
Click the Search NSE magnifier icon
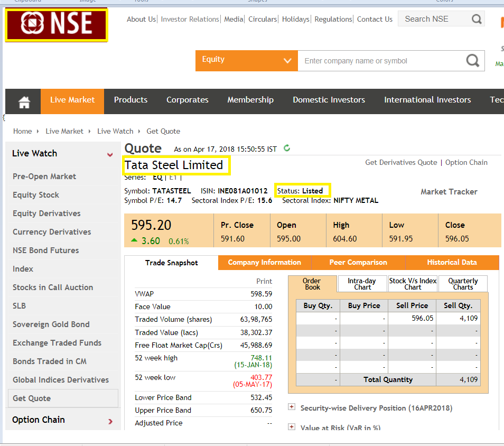[x=477, y=20]
